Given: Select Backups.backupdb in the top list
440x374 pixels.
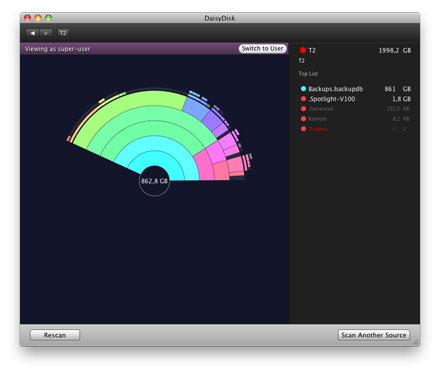Looking at the screenshot, I should (x=355, y=89).
